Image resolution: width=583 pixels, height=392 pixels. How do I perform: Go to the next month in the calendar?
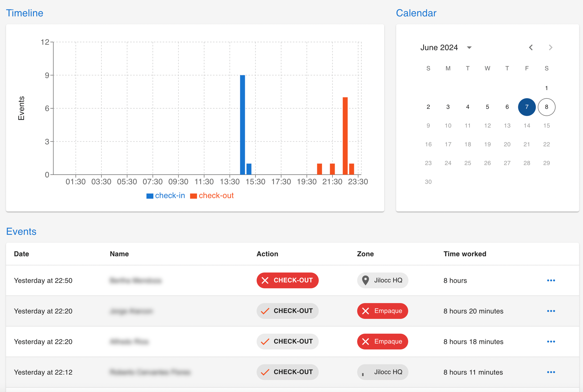pyautogui.click(x=550, y=48)
